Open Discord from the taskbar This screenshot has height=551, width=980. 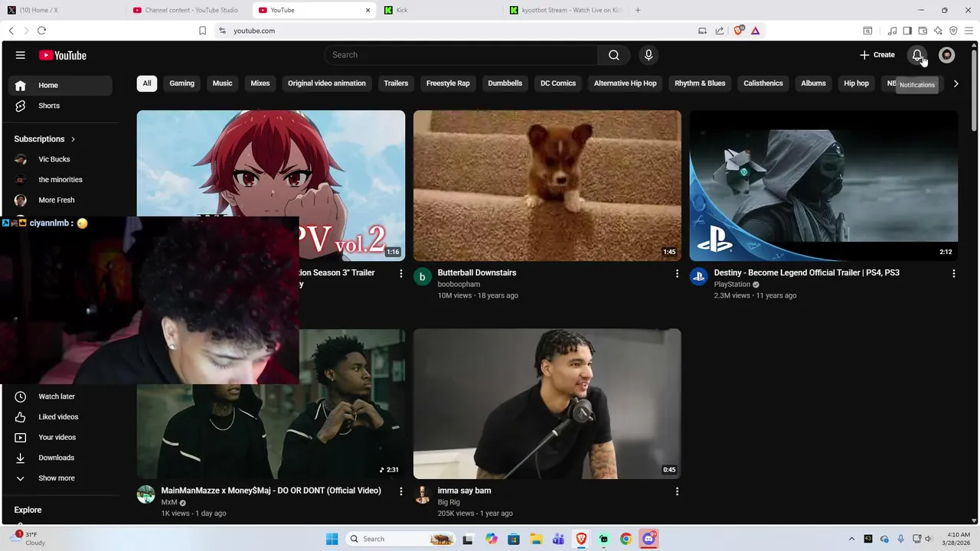point(648,539)
